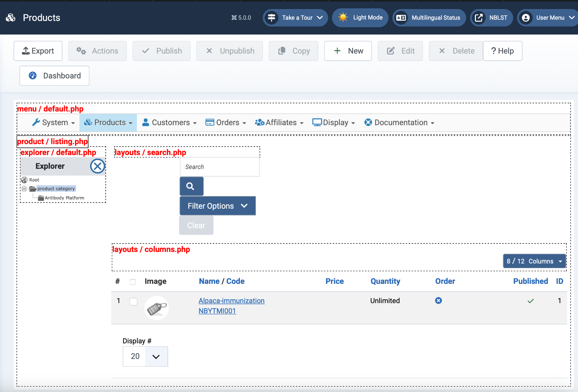Screen dimensions: 578x392
Task: Collapse the product category tree node
Action: 24,189
